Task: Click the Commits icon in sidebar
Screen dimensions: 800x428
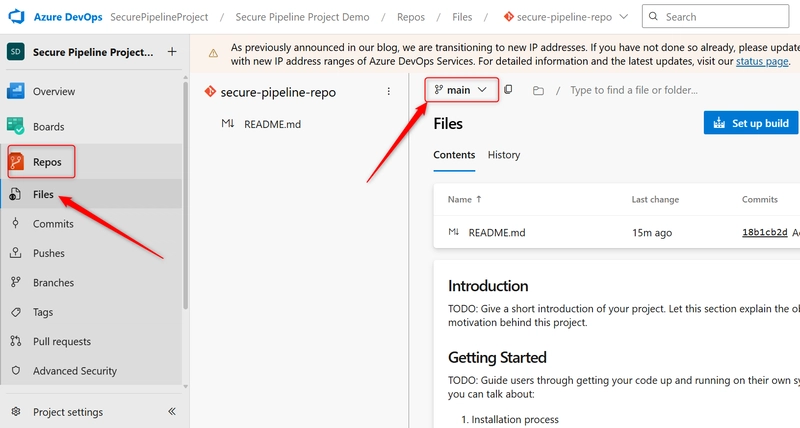Action: (15, 223)
